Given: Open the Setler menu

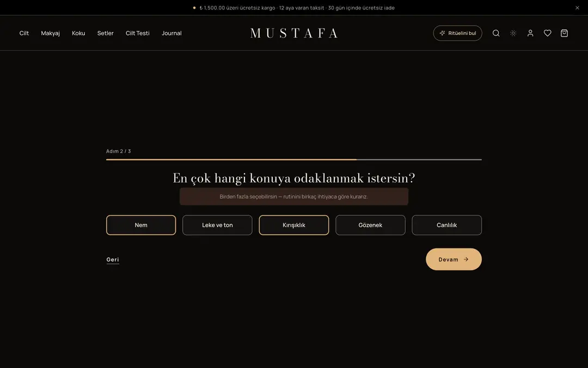Looking at the screenshot, I should click(x=106, y=33).
